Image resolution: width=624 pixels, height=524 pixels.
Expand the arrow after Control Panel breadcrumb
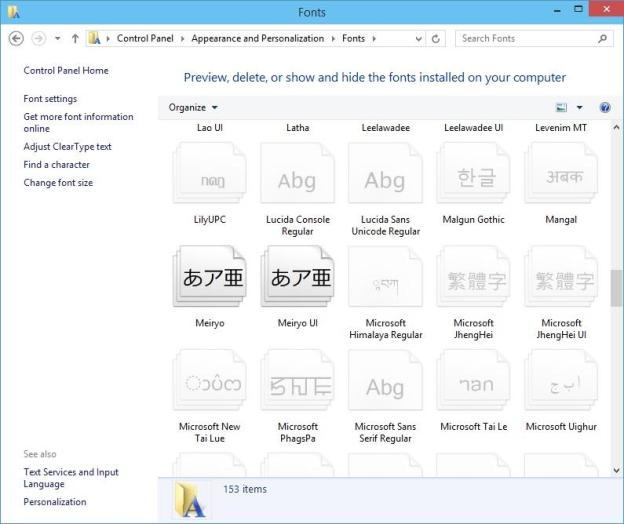(x=182, y=39)
